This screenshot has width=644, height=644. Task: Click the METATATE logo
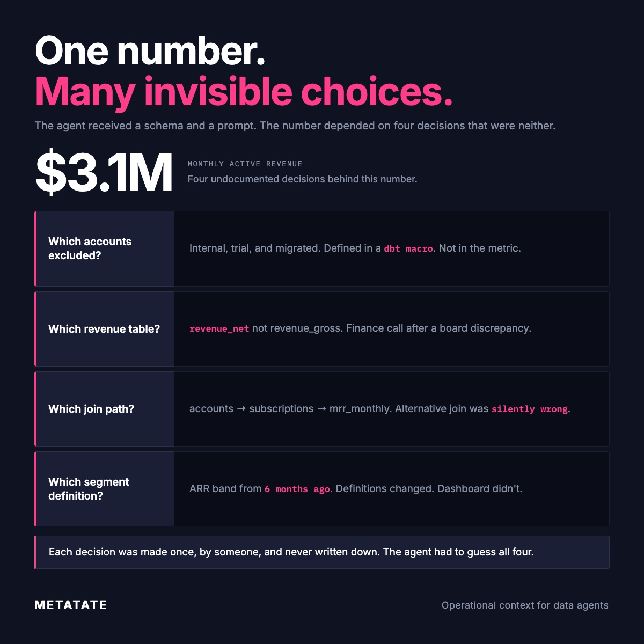click(71, 605)
